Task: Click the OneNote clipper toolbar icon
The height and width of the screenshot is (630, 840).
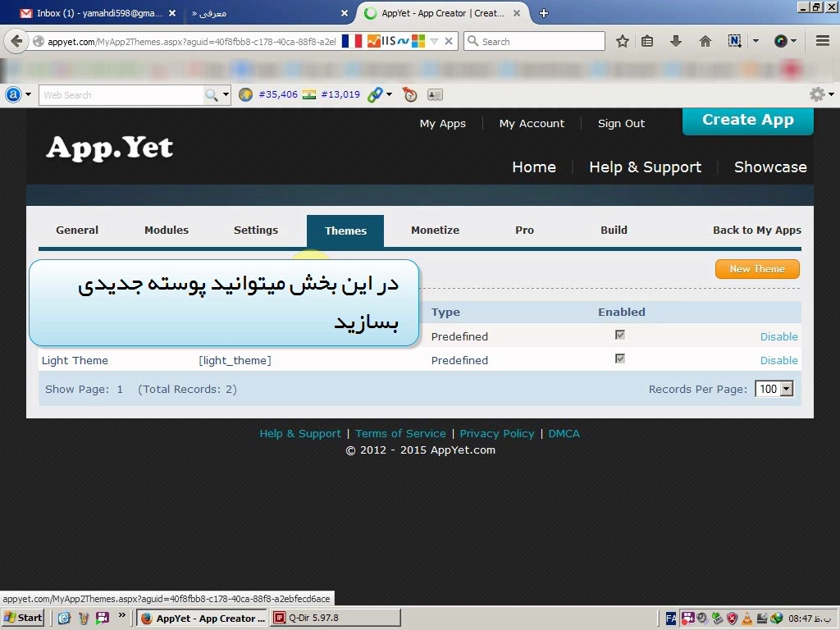Action: (x=734, y=41)
